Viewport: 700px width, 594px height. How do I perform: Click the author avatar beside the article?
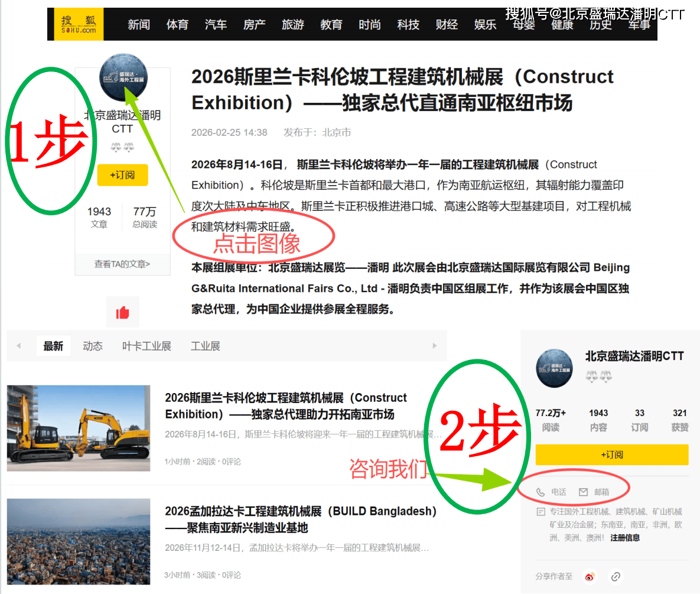tap(123, 77)
